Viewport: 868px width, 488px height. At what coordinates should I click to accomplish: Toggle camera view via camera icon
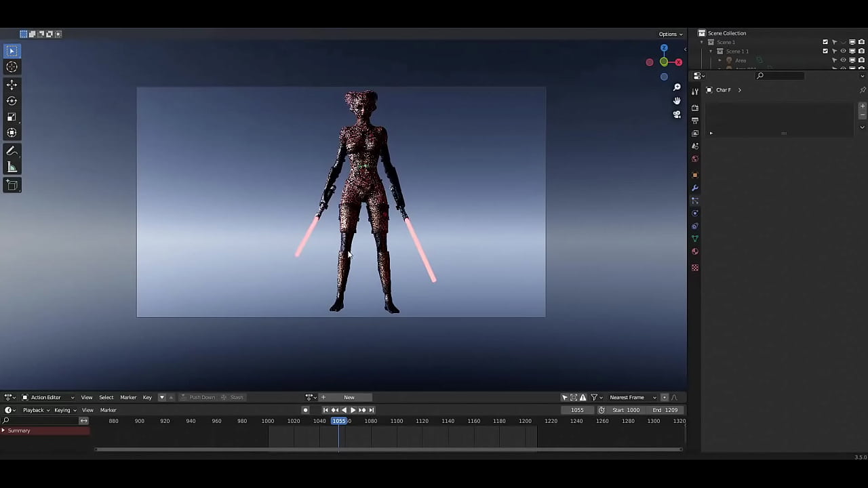pyautogui.click(x=677, y=115)
